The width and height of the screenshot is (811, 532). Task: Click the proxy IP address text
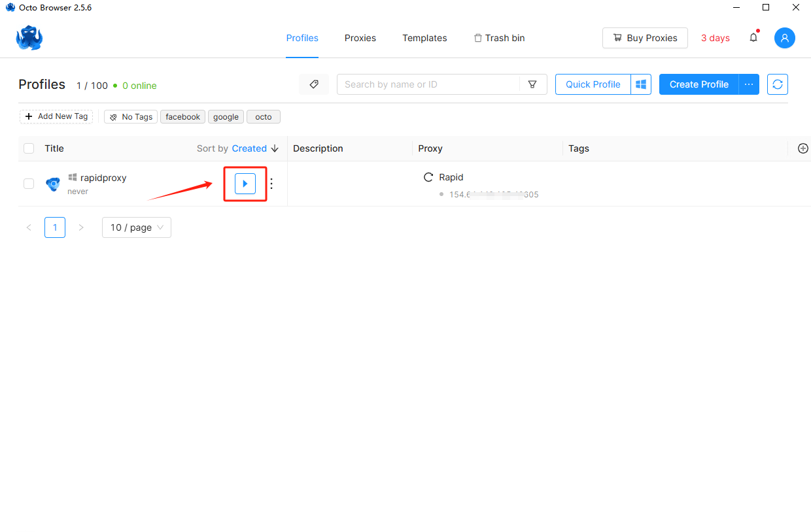494,195
